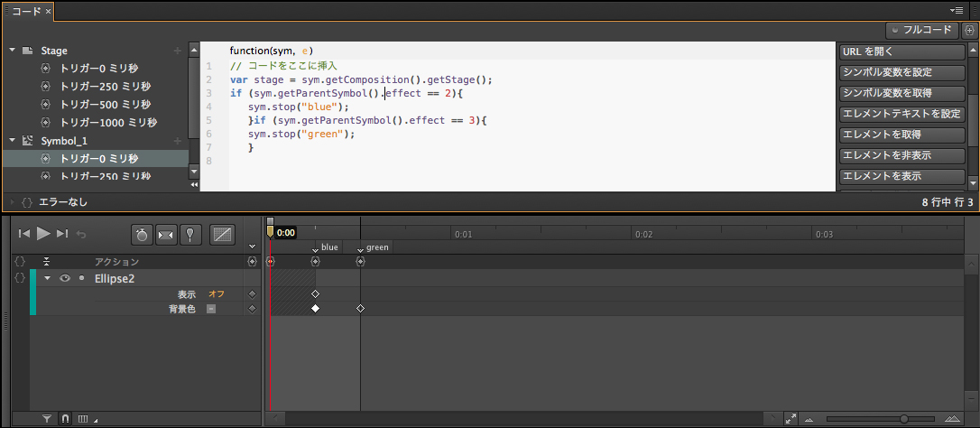Select Symbol_1 トリガー0 ミリ秒 item
980x428 pixels.
pos(96,159)
